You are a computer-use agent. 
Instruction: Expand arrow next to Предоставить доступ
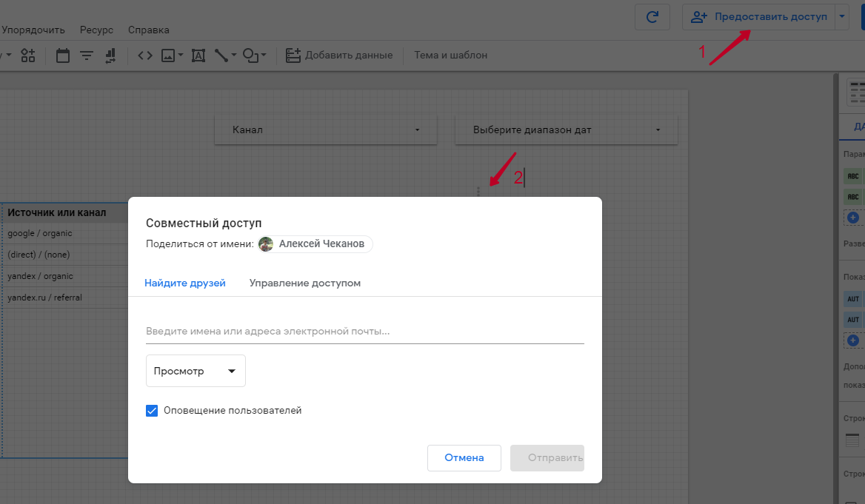pos(841,16)
